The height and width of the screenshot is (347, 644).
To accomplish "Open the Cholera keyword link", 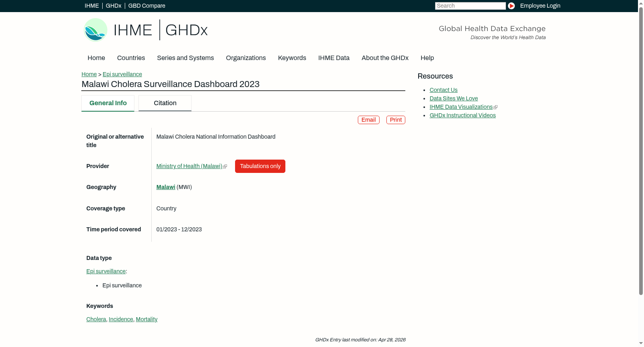I will (x=96, y=320).
